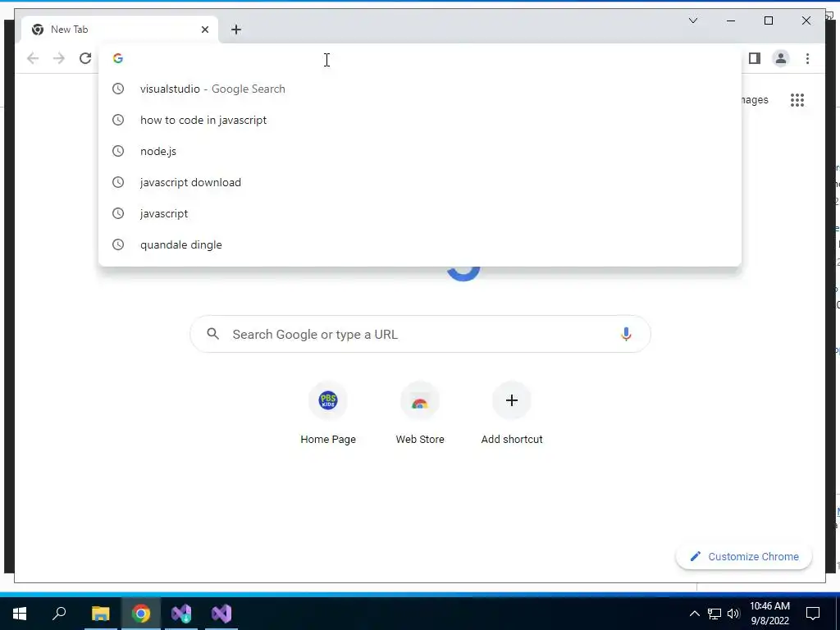Reload the page with the refresh icon
This screenshot has width=840, height=630.
(85, 58)
